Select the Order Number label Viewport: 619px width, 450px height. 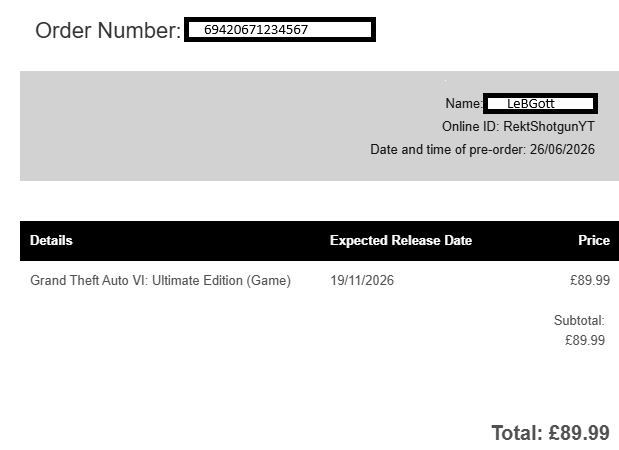click(108, 30)
